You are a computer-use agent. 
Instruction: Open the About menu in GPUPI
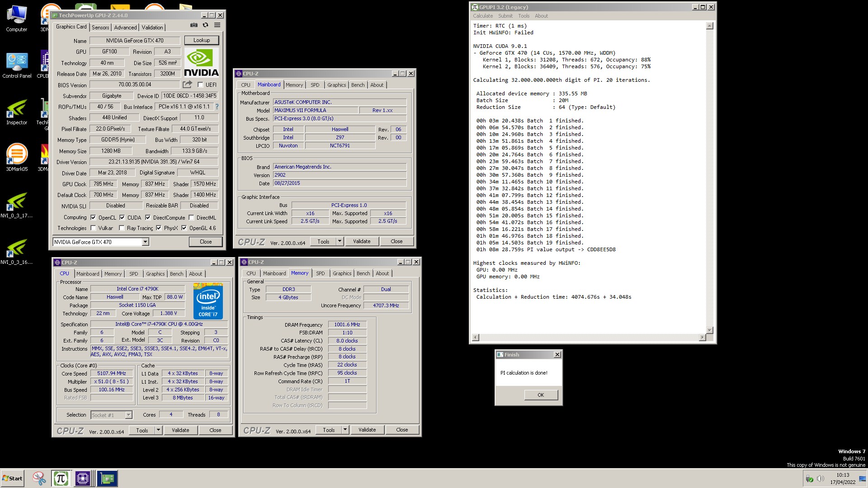click(x=541, y=16)
